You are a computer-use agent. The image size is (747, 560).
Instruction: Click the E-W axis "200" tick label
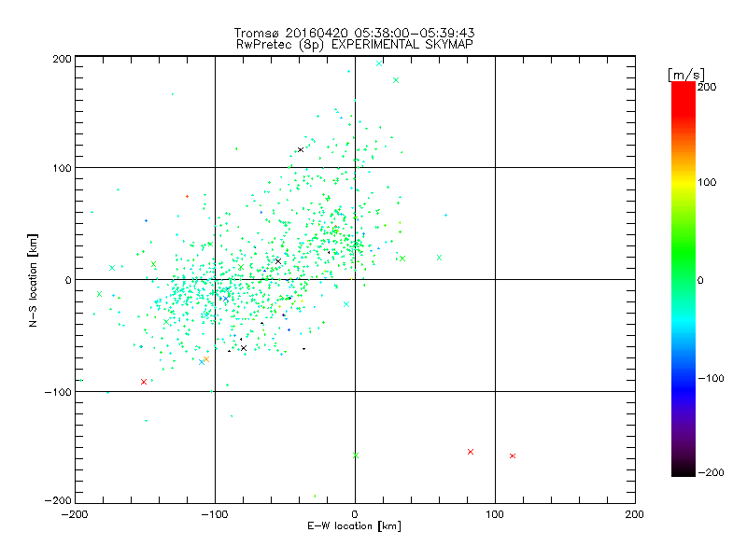[634, 514]
